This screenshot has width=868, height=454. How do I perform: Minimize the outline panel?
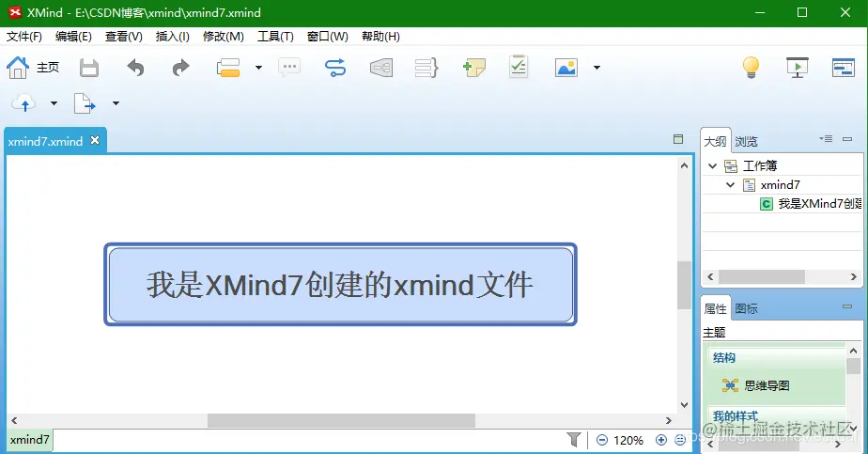click(x=847, y=139)
